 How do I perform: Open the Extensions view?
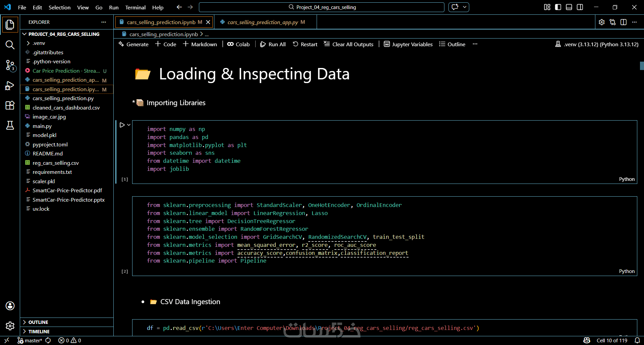10,106
